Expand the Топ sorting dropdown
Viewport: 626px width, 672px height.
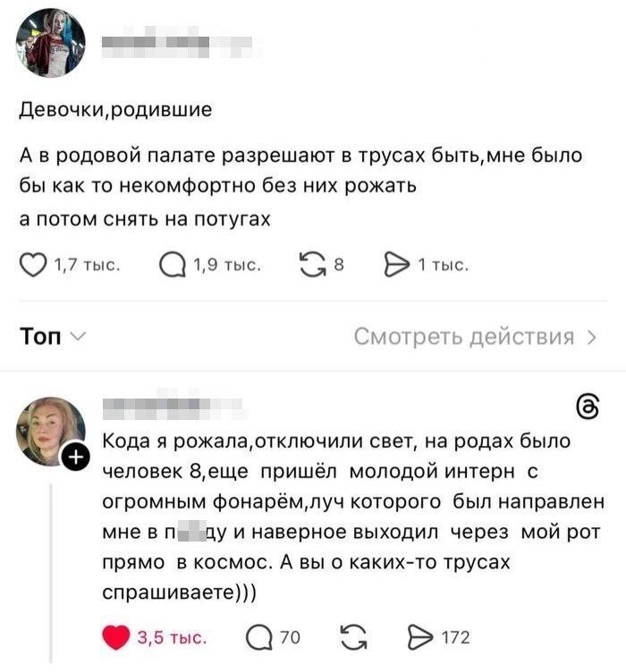click(x=53, y=337)
